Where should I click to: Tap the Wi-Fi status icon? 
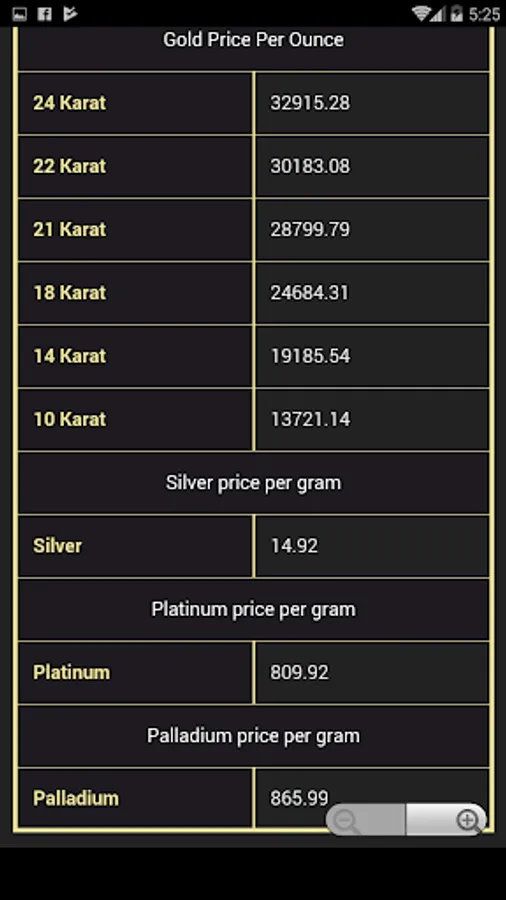[422, 14]
